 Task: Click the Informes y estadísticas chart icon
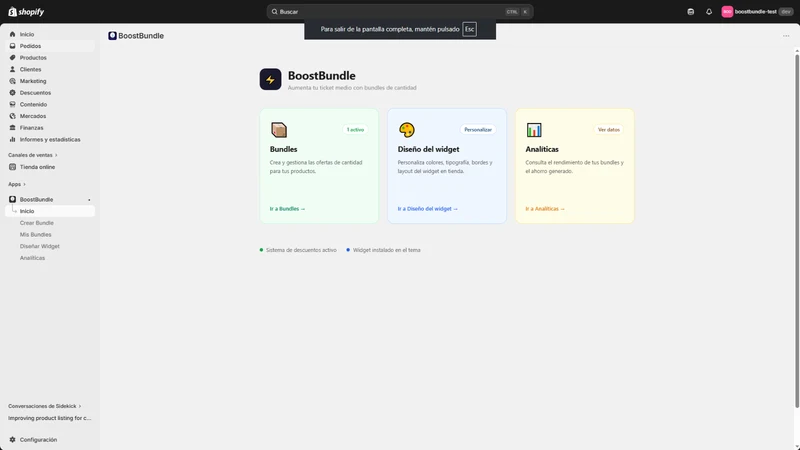coord(12,139)
